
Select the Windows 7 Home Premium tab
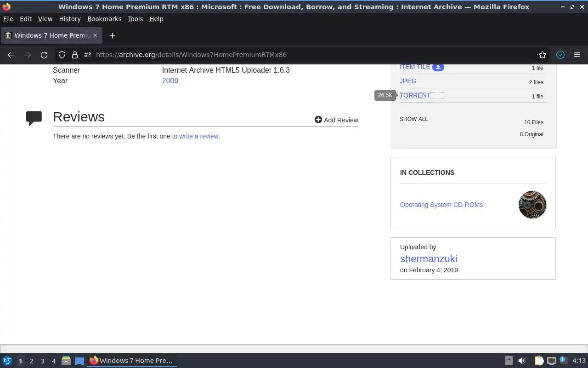(x=51, y=35)
